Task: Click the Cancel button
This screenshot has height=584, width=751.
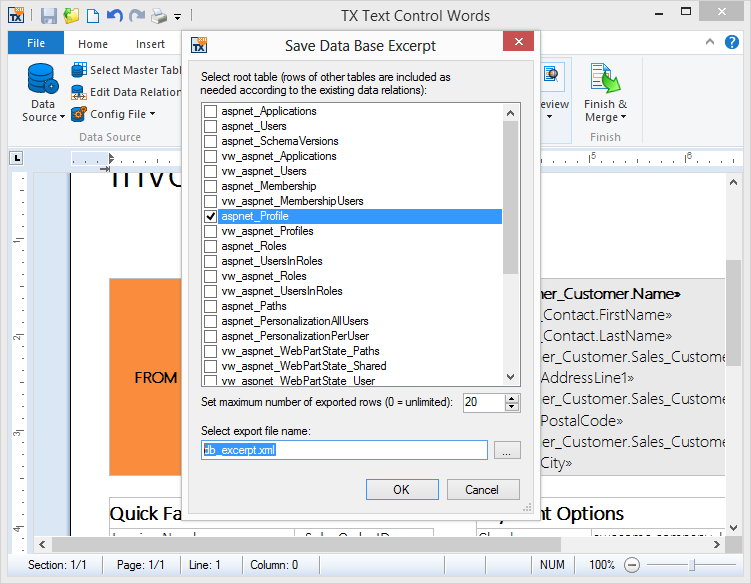Action: [x=482, y=490]
